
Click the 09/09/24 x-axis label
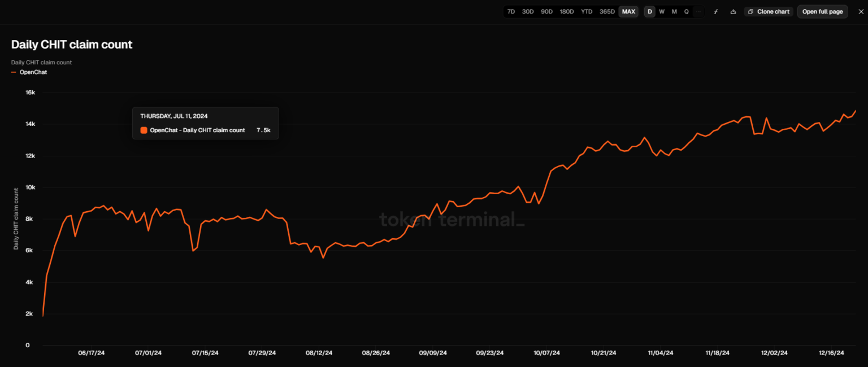(433, 353)
